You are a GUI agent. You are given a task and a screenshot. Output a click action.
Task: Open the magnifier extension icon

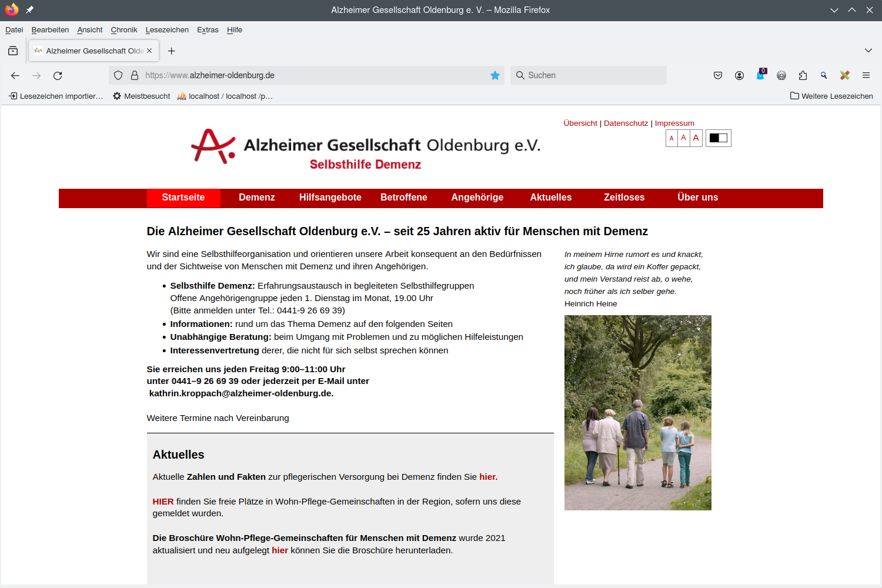[824, 75]
